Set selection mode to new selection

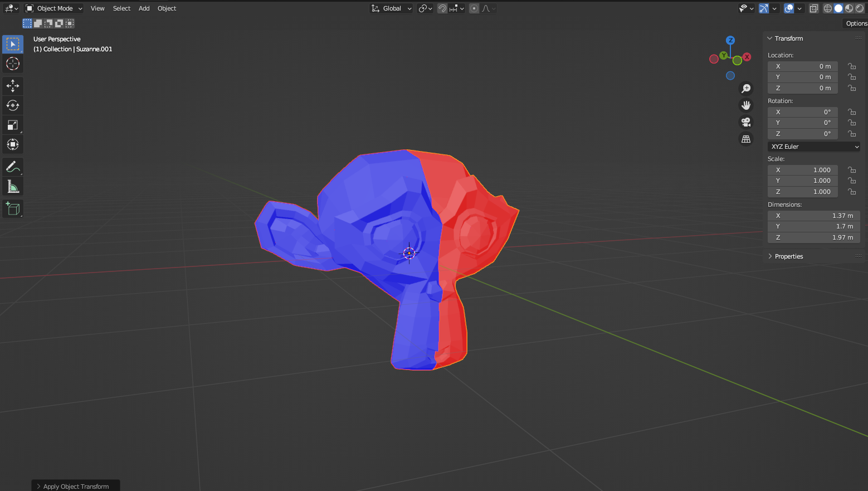click(27, 23)
